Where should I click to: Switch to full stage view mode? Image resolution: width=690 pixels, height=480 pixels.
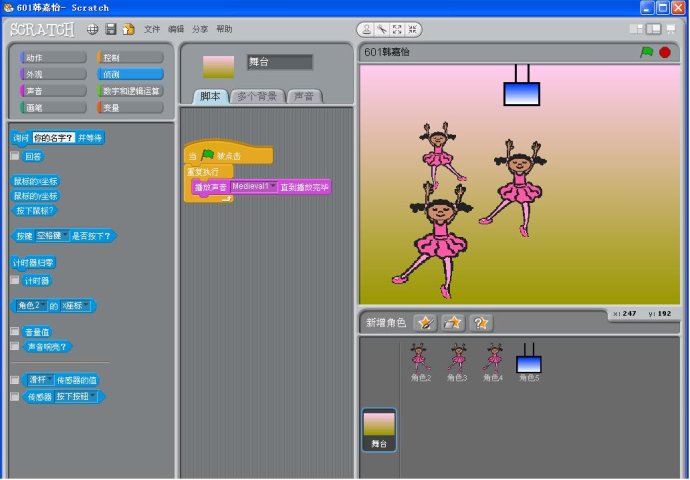tap(653, 29)
